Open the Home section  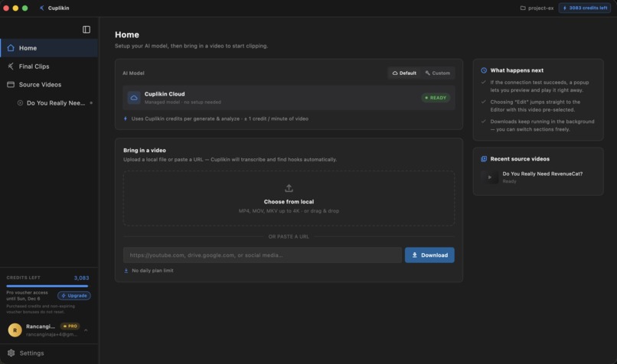pyautogui.click(x=49, y=48)
